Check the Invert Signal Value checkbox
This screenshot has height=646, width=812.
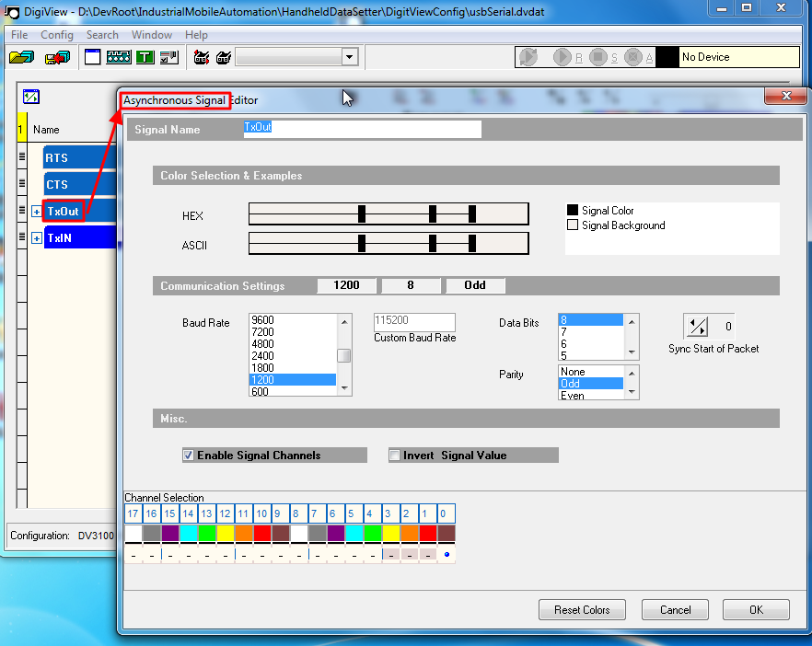point(395,455)
